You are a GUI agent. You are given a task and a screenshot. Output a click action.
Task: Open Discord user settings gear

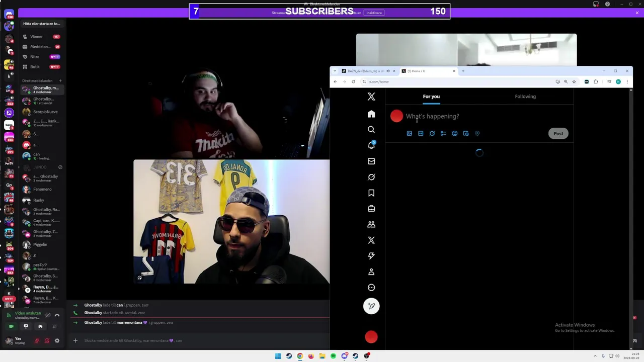pyautogui.click(x=57, y=341)
